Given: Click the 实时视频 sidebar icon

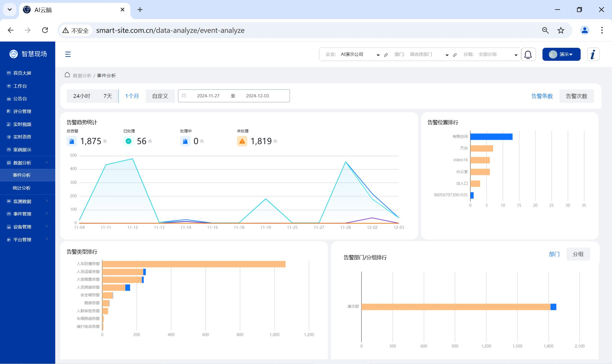Looking at the screenshot, I should tap(9, 124).
